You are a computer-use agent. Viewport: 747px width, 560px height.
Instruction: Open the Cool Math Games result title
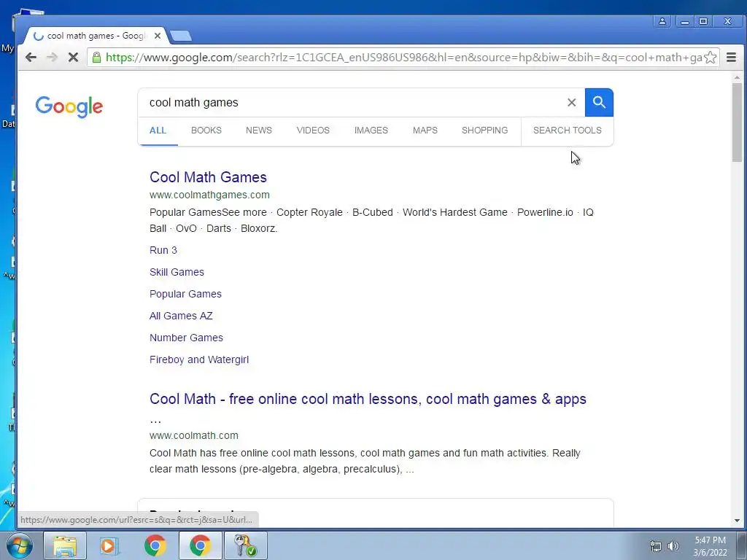208,177
